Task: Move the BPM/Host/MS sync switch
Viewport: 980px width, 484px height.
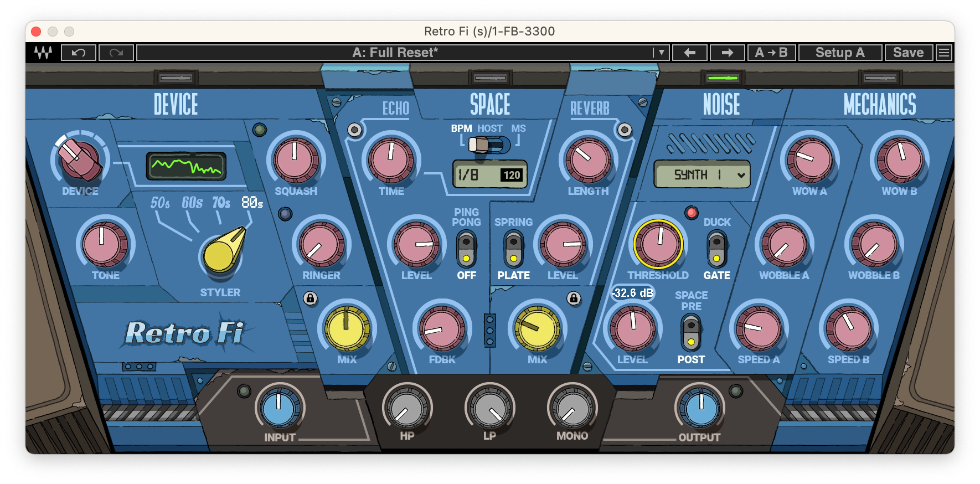Action: click(489, 145)
